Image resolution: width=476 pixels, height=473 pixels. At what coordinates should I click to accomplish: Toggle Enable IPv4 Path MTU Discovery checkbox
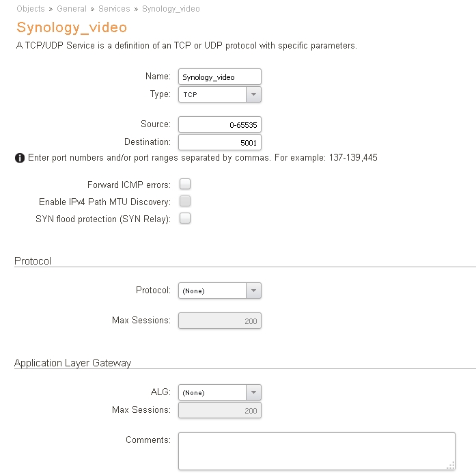pyautogui.click(x=185, y=201)
